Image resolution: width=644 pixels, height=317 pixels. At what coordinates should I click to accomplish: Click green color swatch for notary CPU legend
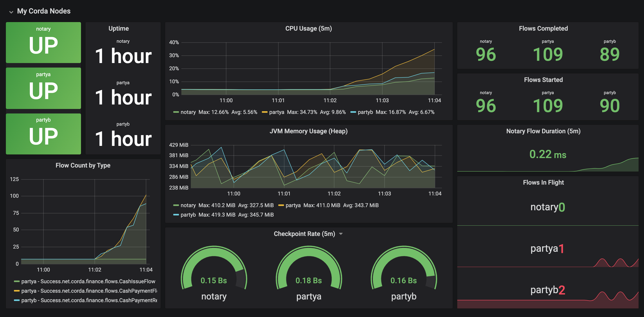click(176, 112)
